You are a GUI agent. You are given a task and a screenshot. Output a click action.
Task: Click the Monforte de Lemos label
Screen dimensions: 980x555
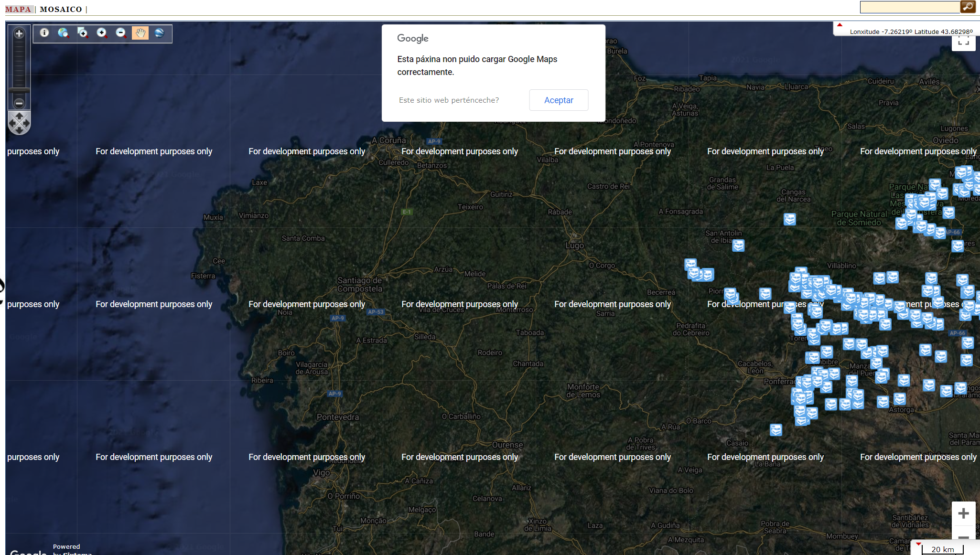point(583,391)
